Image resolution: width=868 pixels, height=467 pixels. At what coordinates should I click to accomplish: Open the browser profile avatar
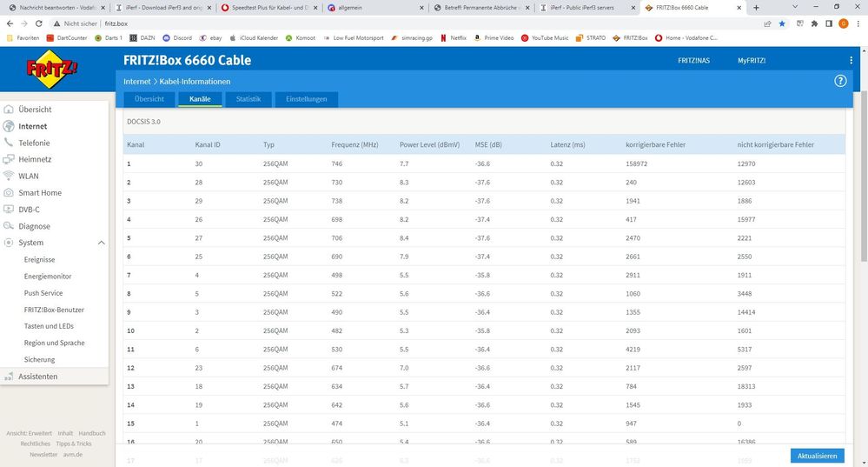pos(844,23)
